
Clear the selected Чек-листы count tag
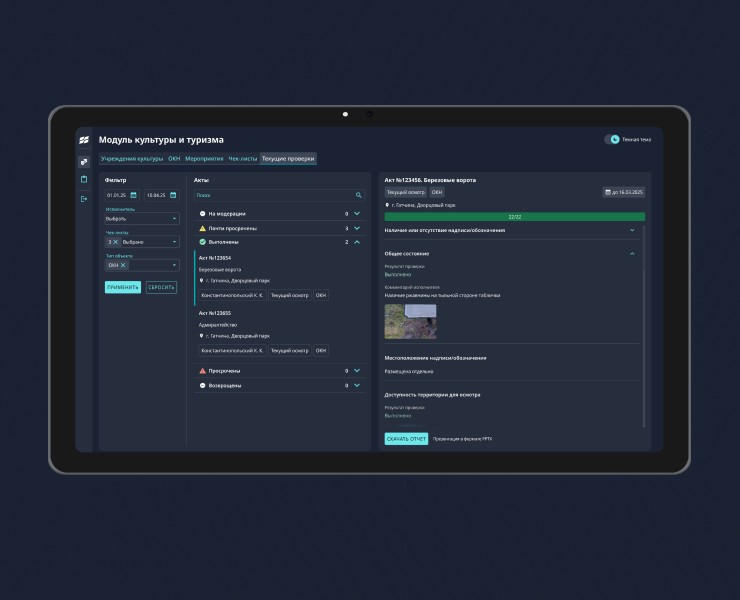pos(115,241)
